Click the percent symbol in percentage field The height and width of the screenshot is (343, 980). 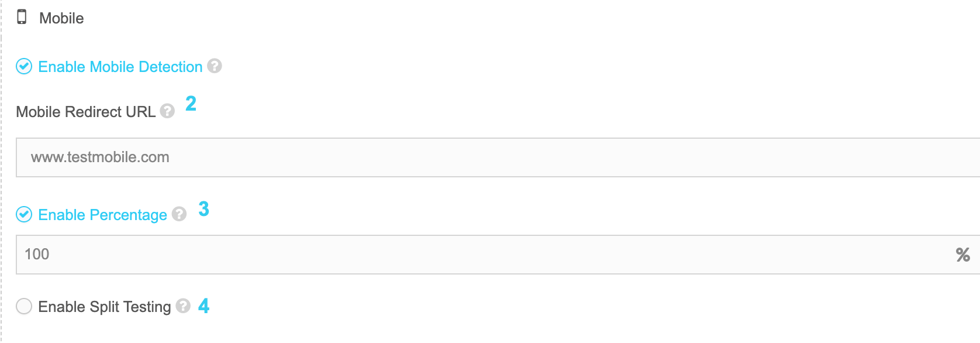click(x=962, y=255)
